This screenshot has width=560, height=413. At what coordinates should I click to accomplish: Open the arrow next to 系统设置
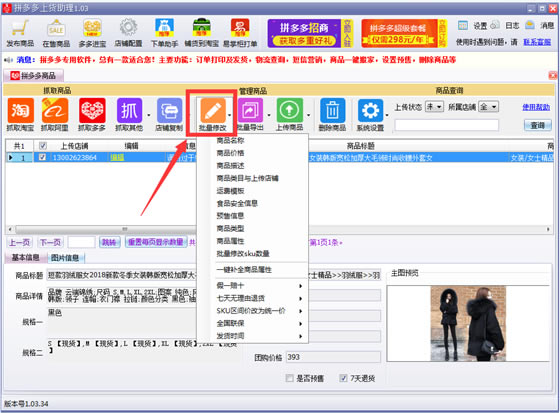click(387, 115)
